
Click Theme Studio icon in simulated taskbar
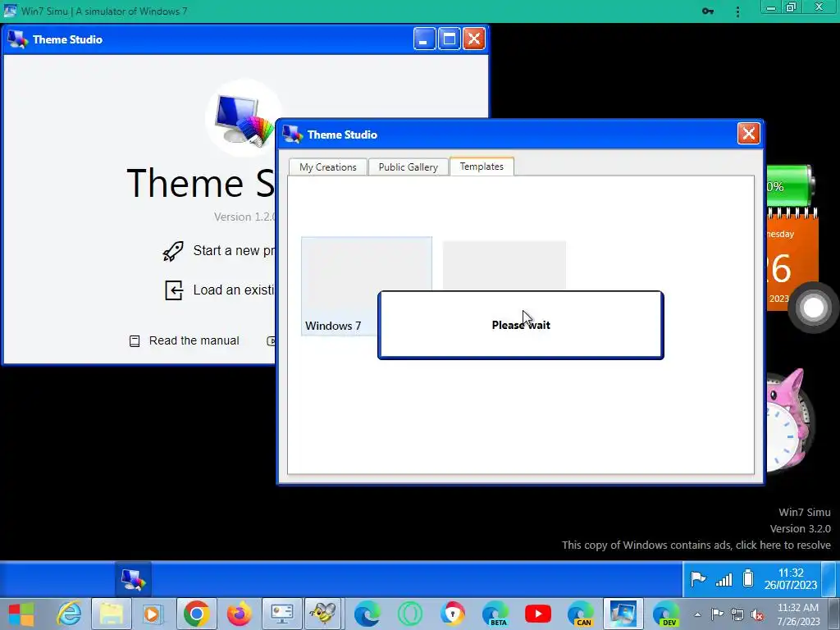[133, 579]
